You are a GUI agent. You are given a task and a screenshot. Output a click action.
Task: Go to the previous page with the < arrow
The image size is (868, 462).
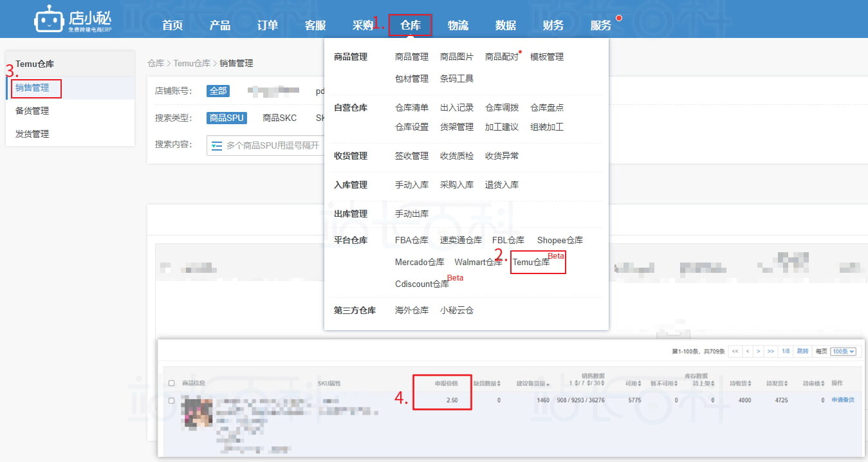click(747, 351)
